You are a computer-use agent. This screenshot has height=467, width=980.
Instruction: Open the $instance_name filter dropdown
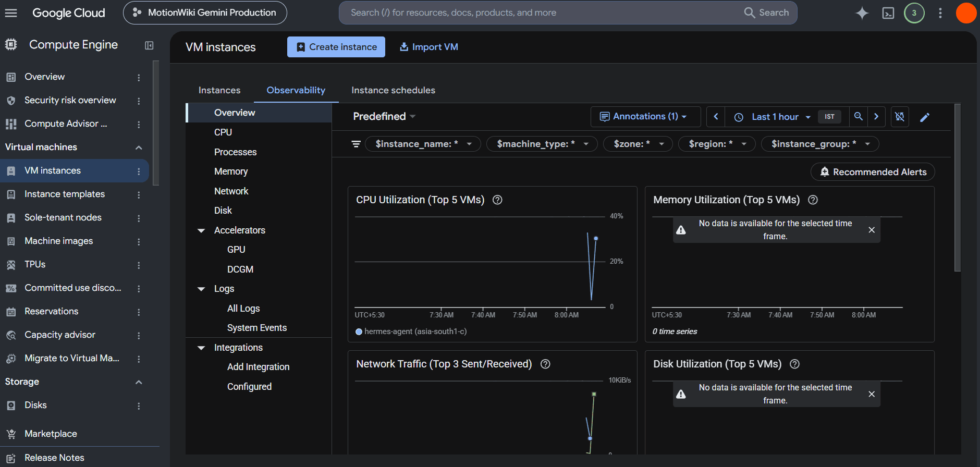pos(423,144)
